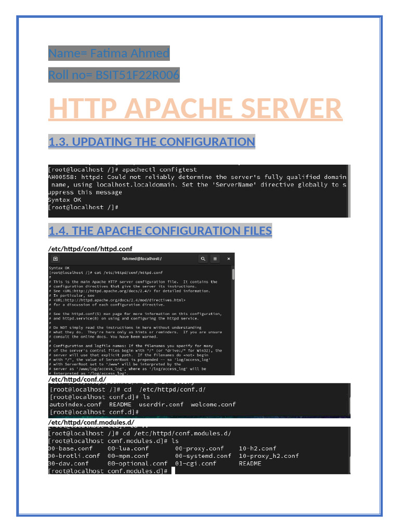399x532 pixels.
Task: Select the Name= Fatima Ahmed line
Action: pos(109,54)
